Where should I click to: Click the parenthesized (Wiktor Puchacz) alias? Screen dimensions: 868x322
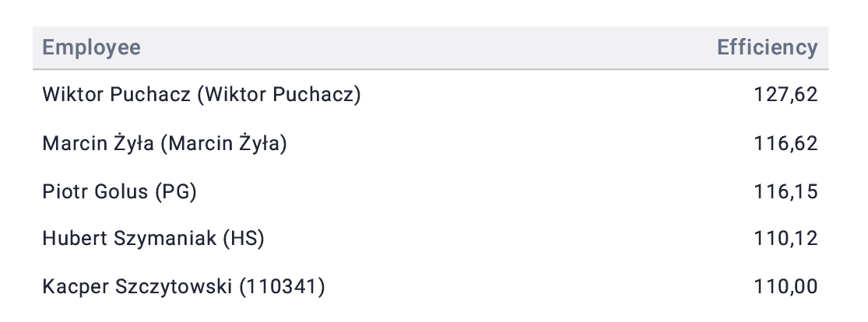[x=279, y=95]
